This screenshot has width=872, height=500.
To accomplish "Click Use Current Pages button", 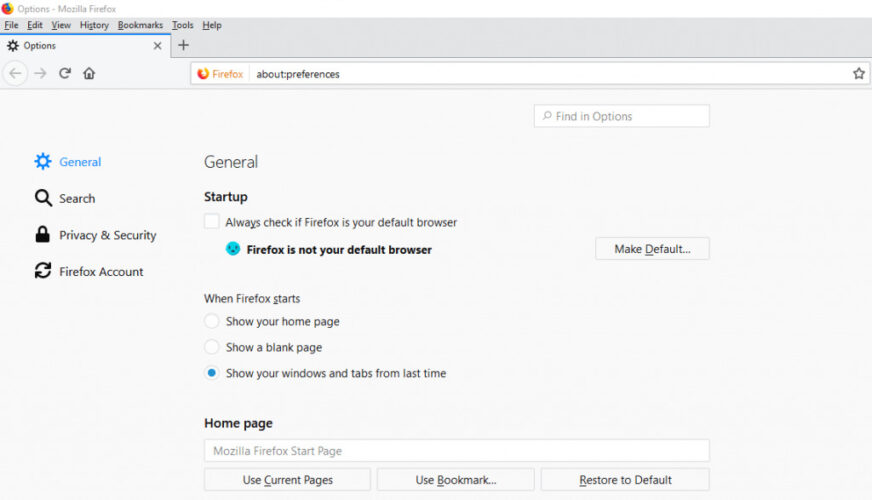I will click(287, 479).
